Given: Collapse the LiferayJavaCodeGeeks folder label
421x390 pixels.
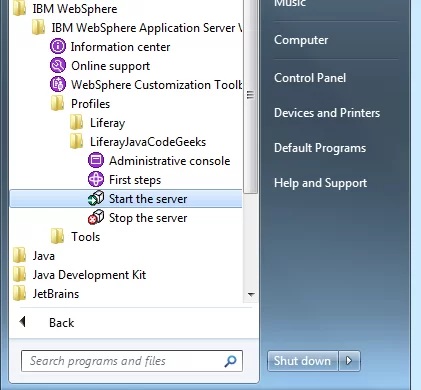Looking at the screenshot, I should 148,142.
